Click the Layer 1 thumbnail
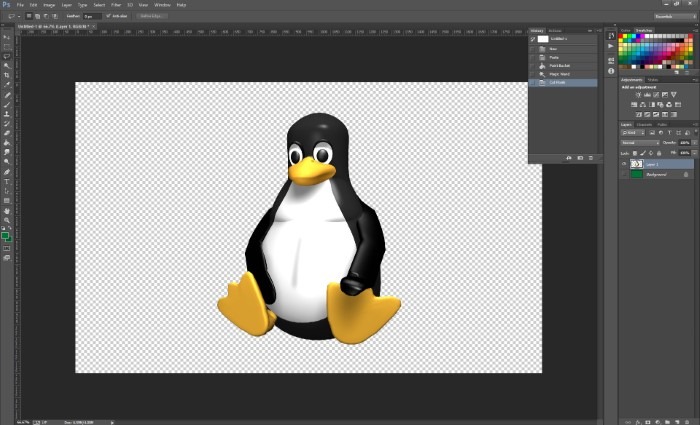Viewport: 700px width, 425px height. click(x=637, y=164)
